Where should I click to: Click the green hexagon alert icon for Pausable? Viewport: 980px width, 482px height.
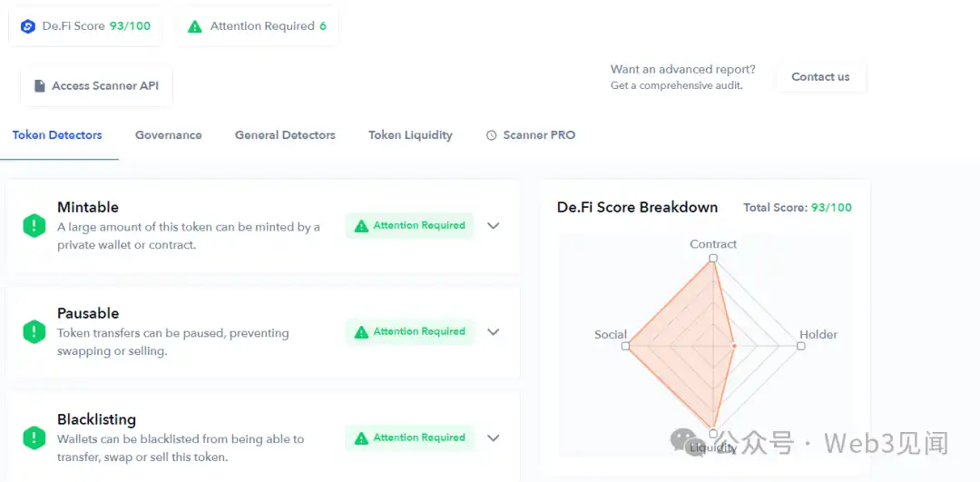coord(34,332)
